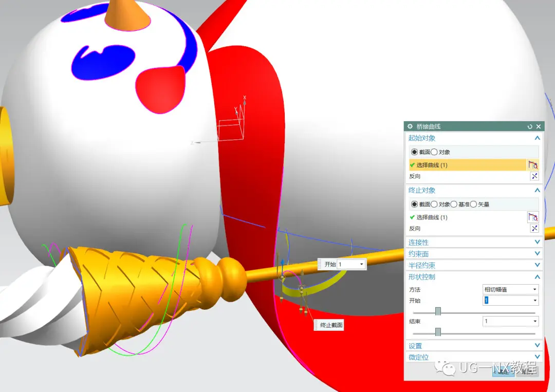The image size is (555, 392).
Task: Confirm with the 确定 button
Action: coord(503,371)
